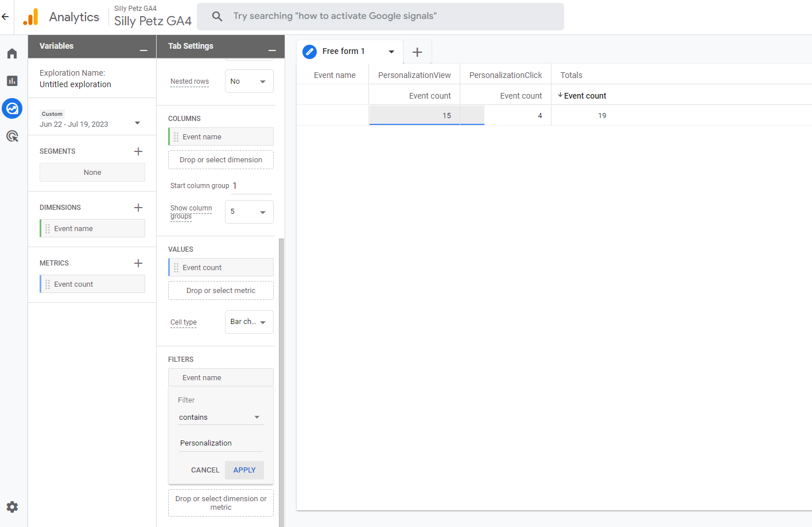Image resolution: width=812 pixels, height=527 pixels.
Task: Click the Silly Petz GA4 property name
Action: click(153, 21)
